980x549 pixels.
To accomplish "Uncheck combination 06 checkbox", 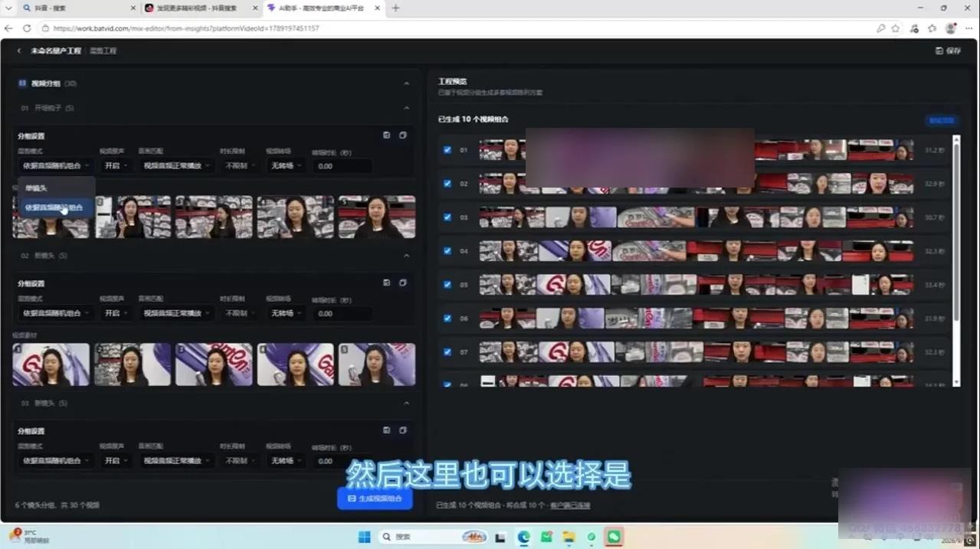I will pyautogui.click(x=447, y=319).
